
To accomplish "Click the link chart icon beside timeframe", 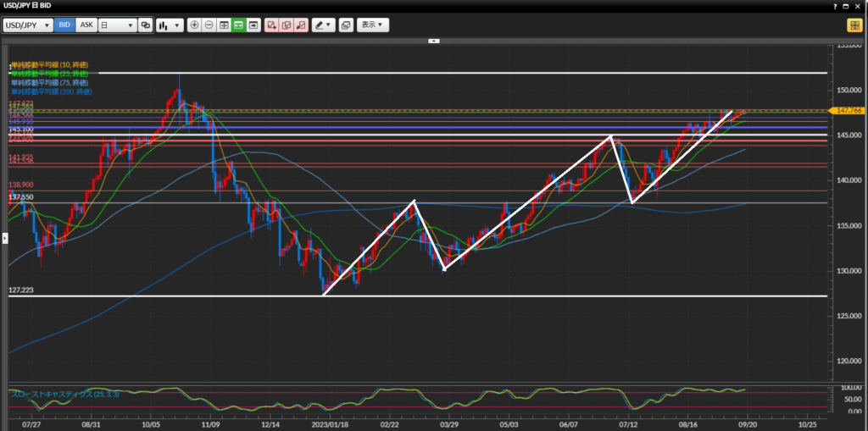I will pyautogui.click(x=146, y=25).
